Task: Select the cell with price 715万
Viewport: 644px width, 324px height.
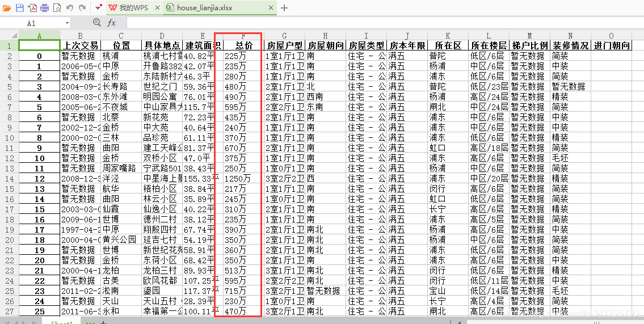Action: (x=243, y=291)
